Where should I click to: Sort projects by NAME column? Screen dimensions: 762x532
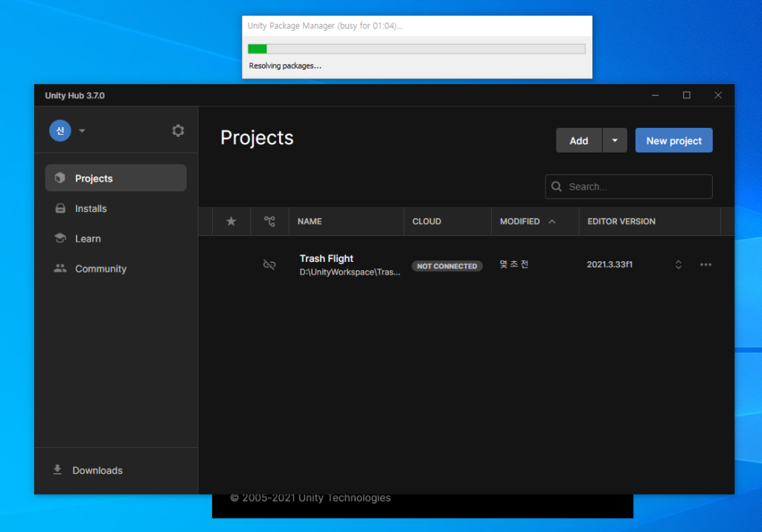pos(310,222)
